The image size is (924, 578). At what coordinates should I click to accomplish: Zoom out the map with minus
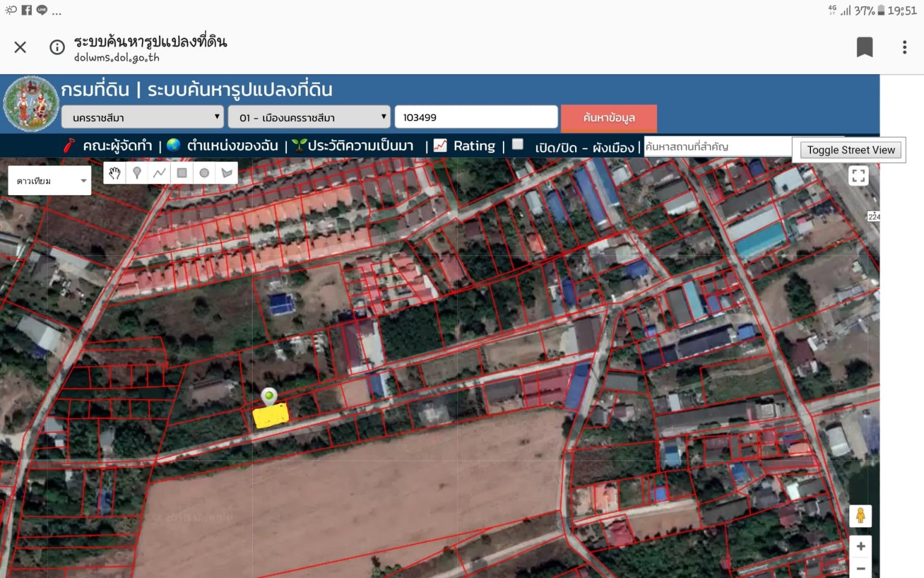(x=861, y=568)
